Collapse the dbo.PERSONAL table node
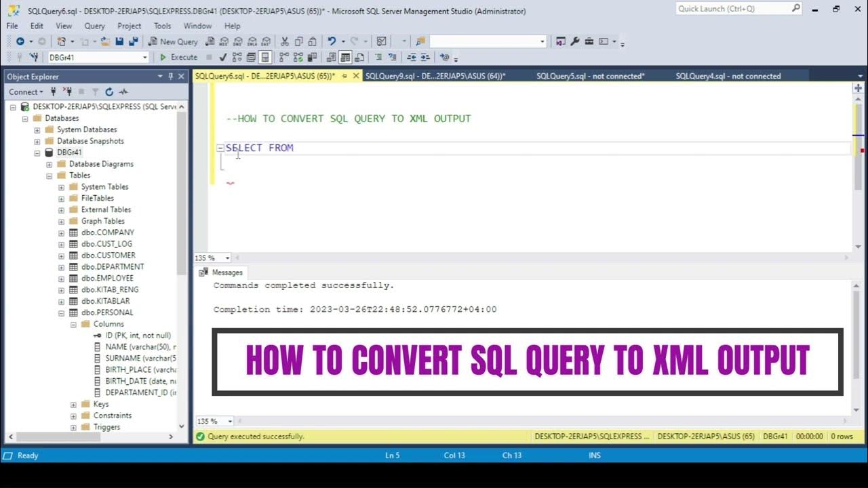 (62, 312)
